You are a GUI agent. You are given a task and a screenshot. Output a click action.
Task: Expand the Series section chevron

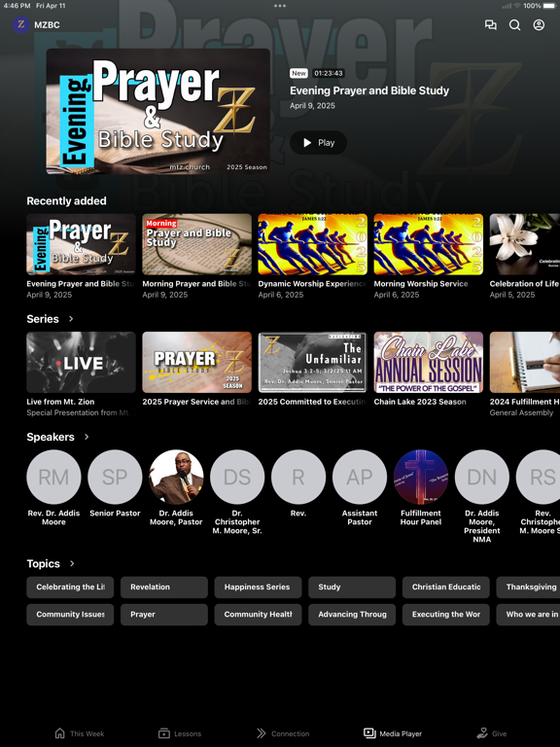[x=71, y=319]
